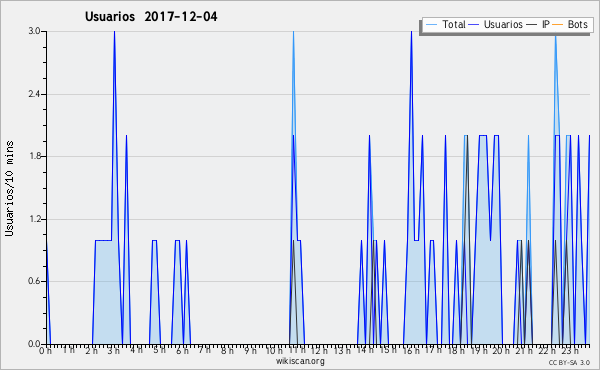Click the CC BY-SA 3.0 license text
The width and height of the screenshot is (600, 370).
(x=569, y=362)
